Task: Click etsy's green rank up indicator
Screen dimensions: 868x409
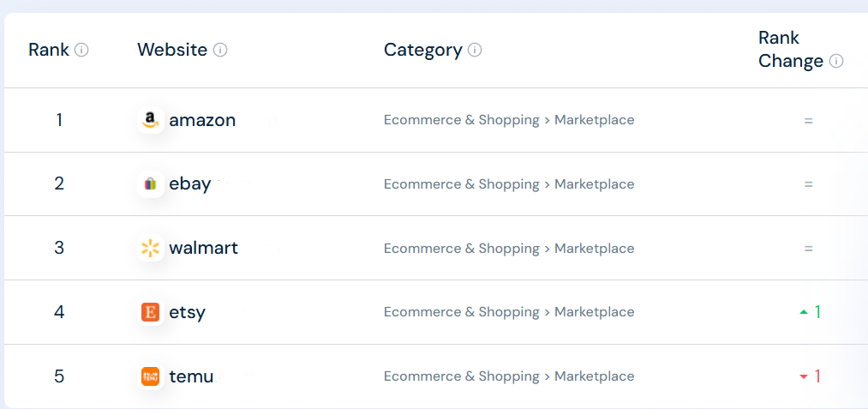Action: tap(810, 312)
